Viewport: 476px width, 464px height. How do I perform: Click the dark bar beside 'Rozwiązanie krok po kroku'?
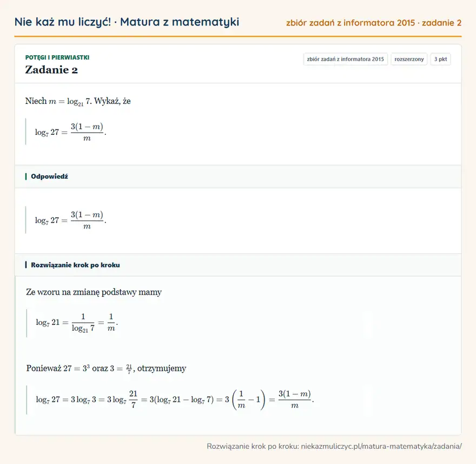(x=26, y=265)
